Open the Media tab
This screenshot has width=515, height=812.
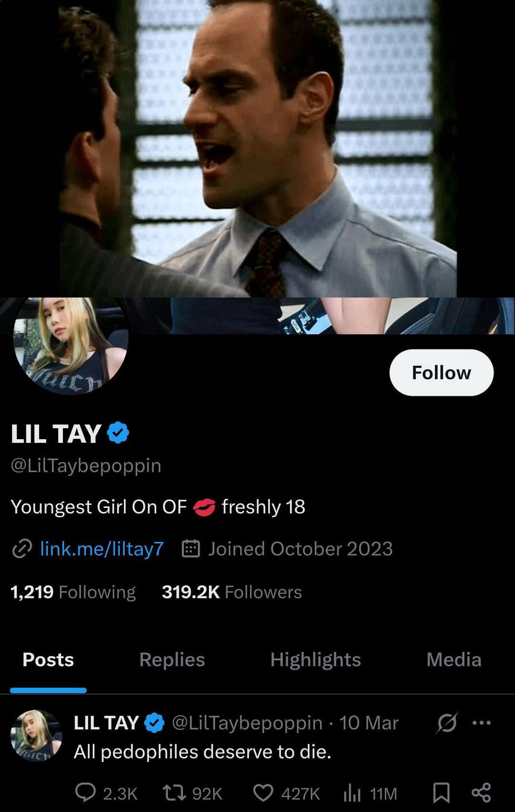tap(454, 660)
